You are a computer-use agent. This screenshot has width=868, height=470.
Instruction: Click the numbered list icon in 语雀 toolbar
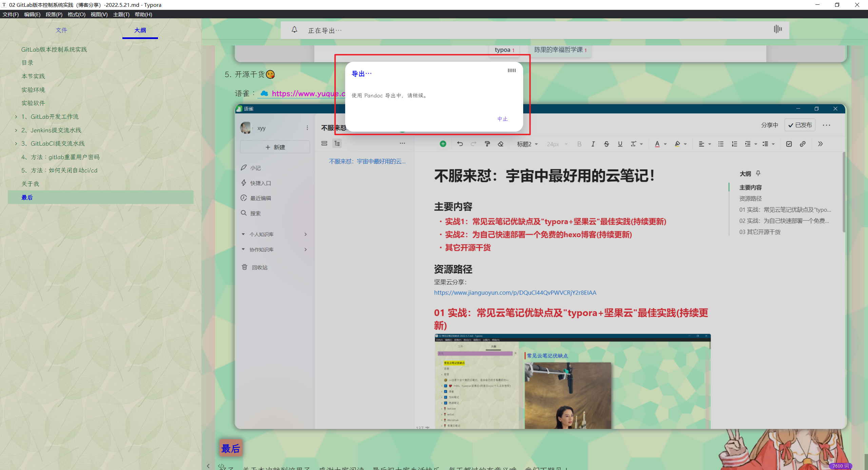pyautogui.click(x=734, y=144)
